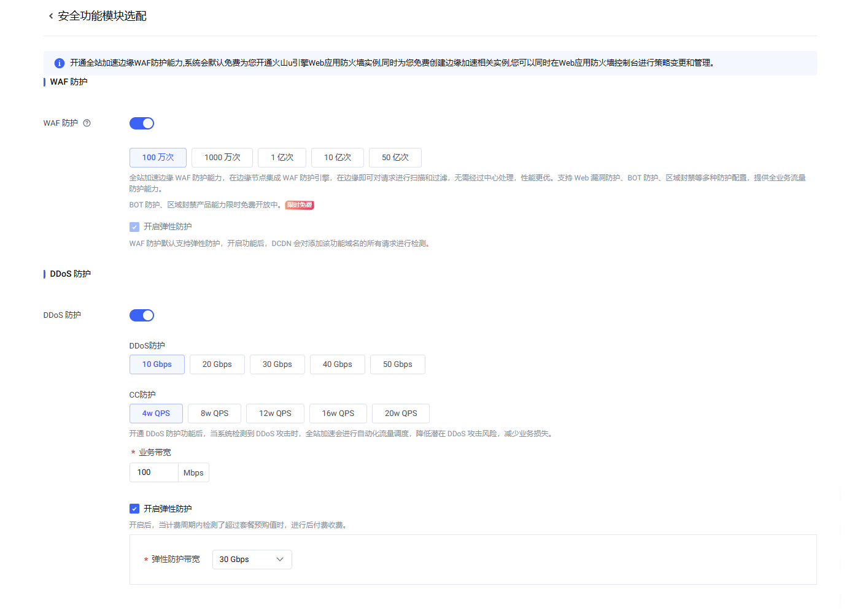Click the help icon next to WAF 防护

87,123
